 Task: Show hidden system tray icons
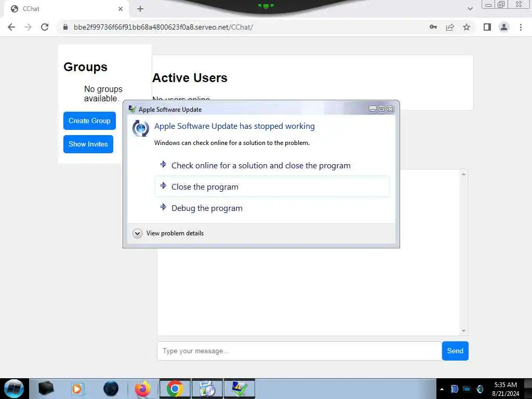[x=442, y=389]
